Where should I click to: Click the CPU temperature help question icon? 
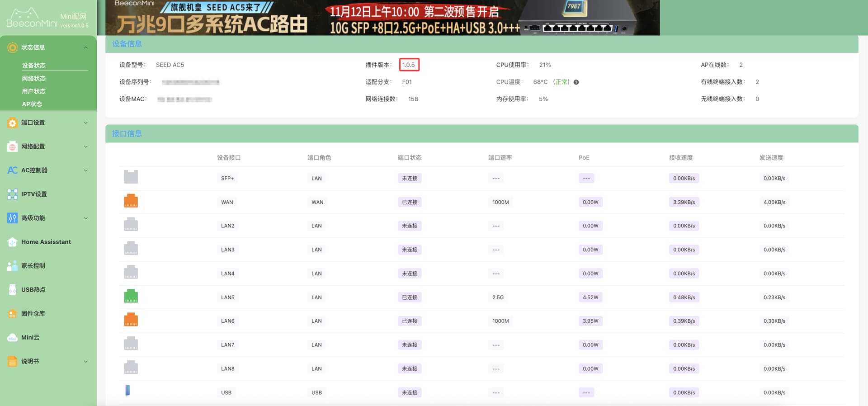click(x=576, y=82)
